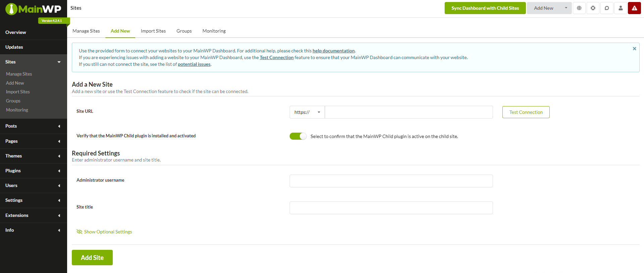The width and height of the screenshot is (644, 273).
Task: Open Overview in the sidebar
Action: click(x=34, y=32)
